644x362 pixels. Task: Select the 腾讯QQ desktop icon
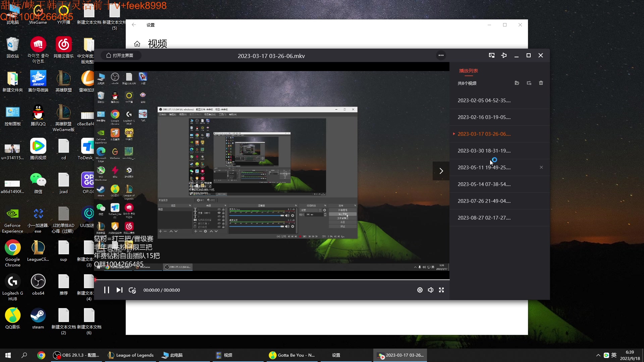coord(38,115)
